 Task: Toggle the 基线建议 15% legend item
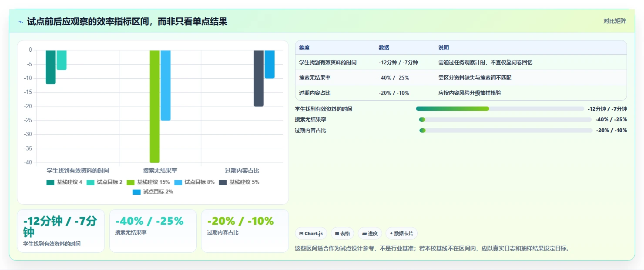click(x=148, y=182)
